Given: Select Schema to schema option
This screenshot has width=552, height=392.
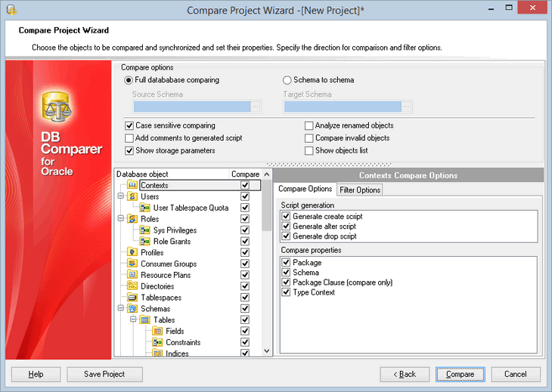Looking at the screenshot, I should [x=287, y=80].
